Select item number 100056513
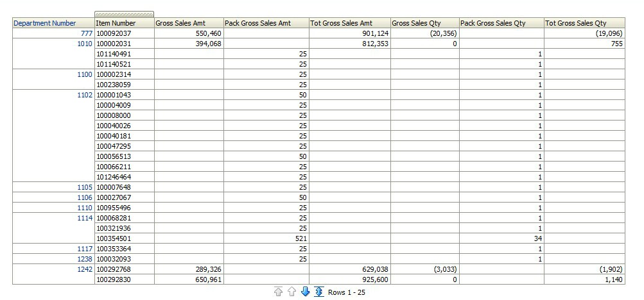644x300 pixels. (x=114, y=156)
